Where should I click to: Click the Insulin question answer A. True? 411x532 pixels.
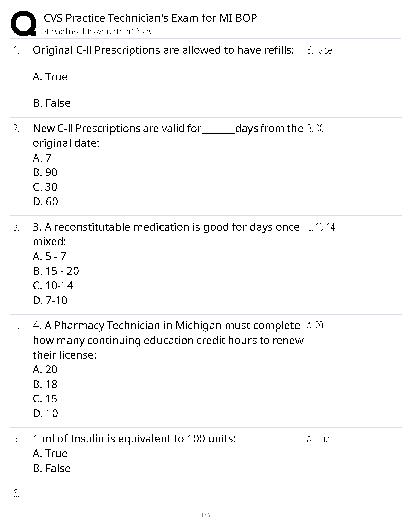(318, 439)
